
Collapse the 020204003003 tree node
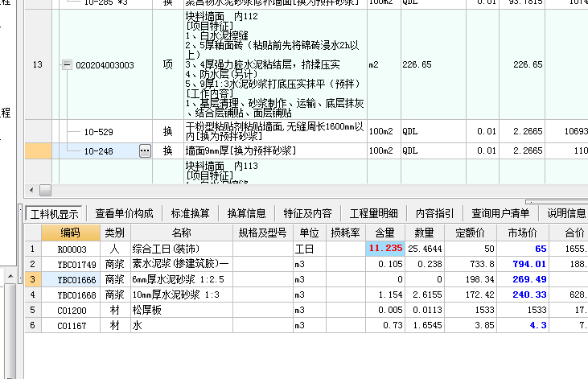67,65
